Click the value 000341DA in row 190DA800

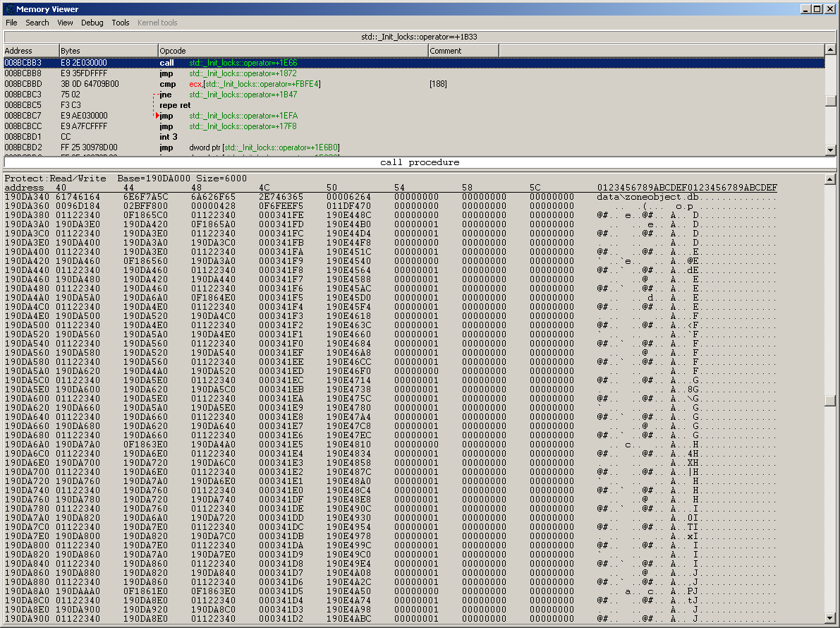[x=281, y=545]
